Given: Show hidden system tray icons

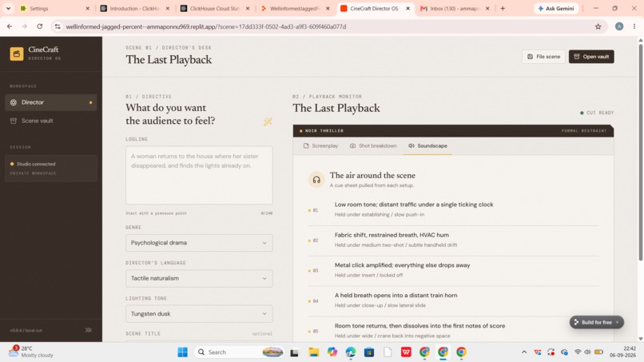Looking at the screenshot, I should pos(523,352).
